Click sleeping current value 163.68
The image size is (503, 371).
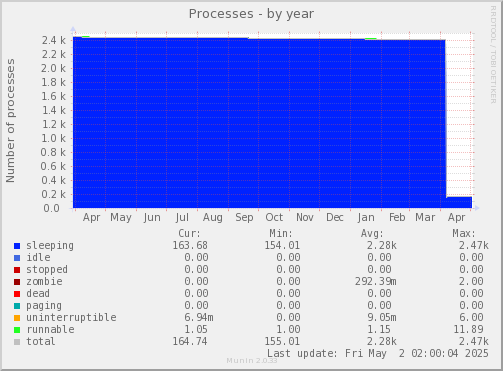190,245
